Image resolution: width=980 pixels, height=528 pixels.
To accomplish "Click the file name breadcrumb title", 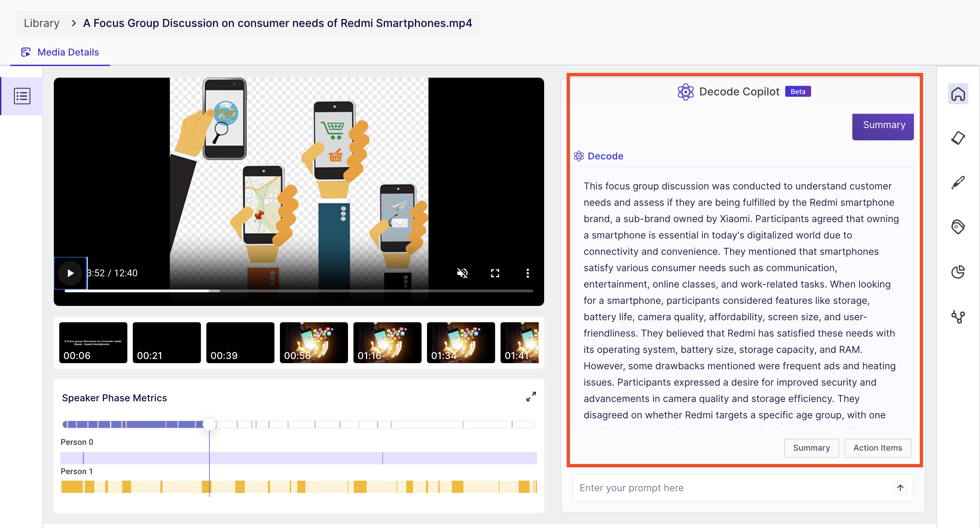I will tap(277, 23).
